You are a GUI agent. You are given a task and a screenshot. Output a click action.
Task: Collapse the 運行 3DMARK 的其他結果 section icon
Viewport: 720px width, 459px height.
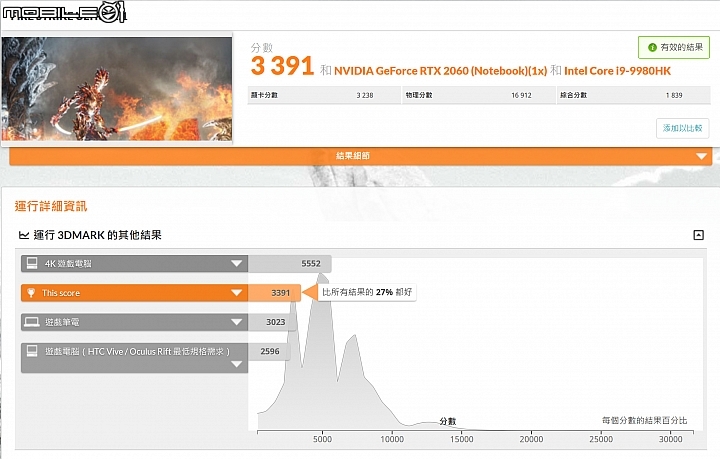(698, 235)
